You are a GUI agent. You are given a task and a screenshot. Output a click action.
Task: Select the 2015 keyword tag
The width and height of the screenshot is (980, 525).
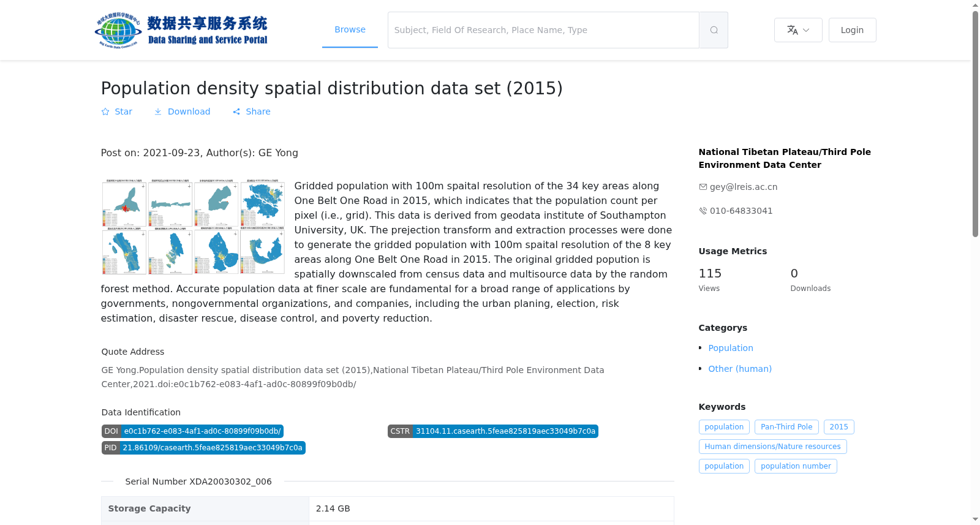(x=839, y=427)
